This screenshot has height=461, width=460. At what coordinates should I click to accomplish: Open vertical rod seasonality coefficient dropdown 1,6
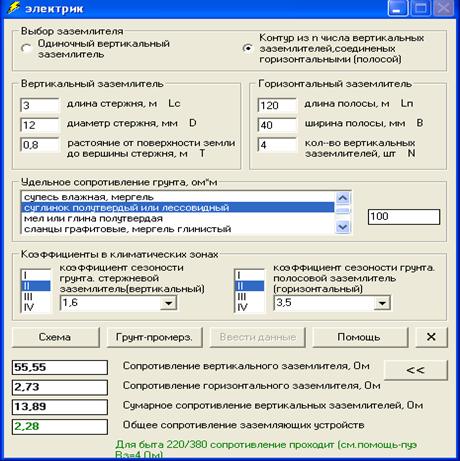(169, 303)
